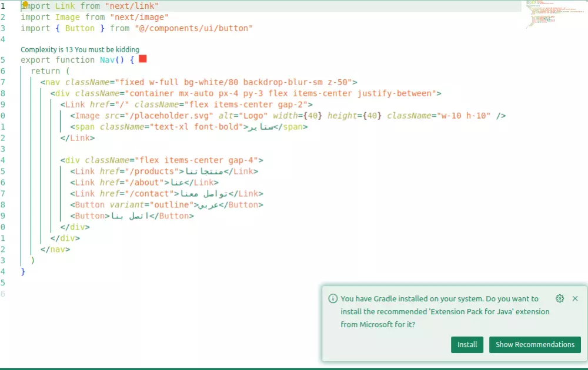Viewport: 588px width, 370px height.
Task: Click the info icon in the notification
Action: [x=333, y=298]
